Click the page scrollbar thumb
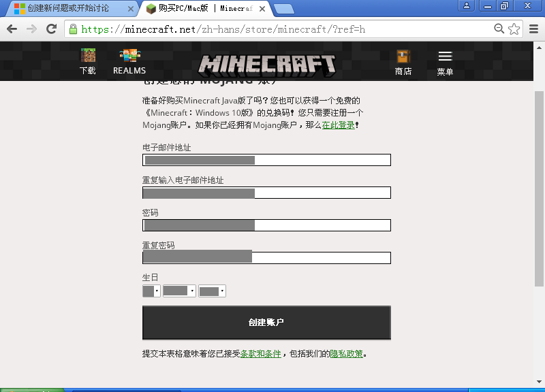Image resolution: width=545 pixels, height=392 pixels. (x=539, y=189)
